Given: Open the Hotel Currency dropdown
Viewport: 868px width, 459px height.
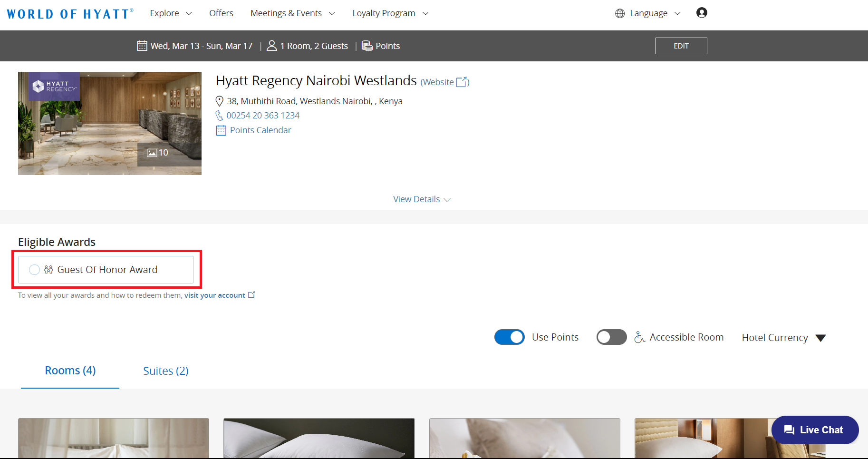Looking at the screenshot, I should point(784,338).
